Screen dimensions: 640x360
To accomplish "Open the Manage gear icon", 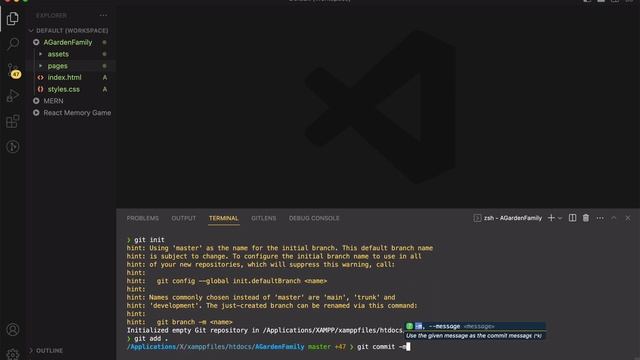I will coord(13,353).
